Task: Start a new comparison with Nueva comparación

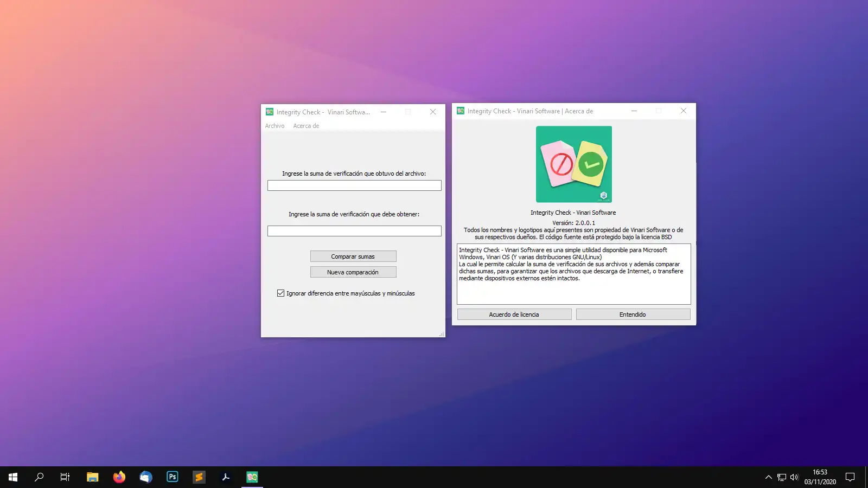Action: pos(353,272)
